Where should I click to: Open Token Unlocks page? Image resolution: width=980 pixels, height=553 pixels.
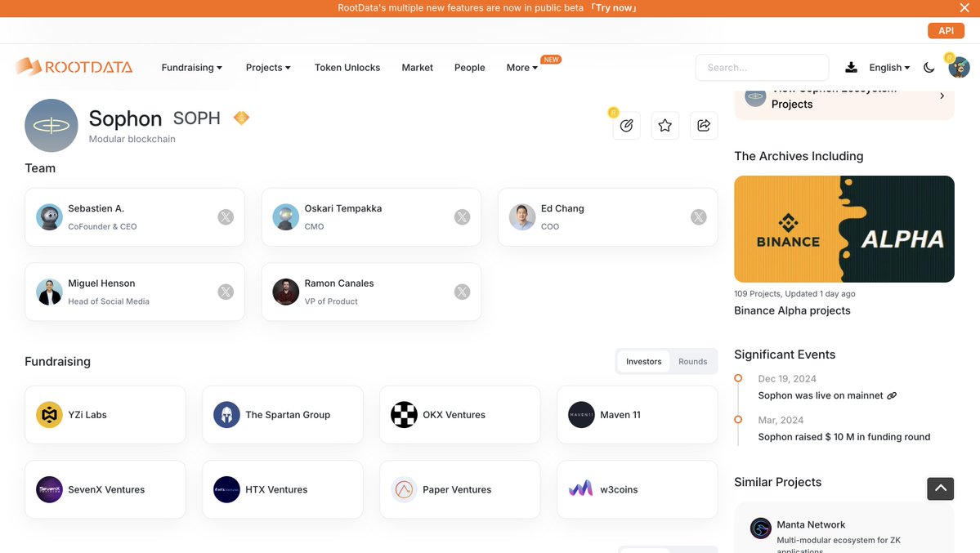click(x=347, y=68)
